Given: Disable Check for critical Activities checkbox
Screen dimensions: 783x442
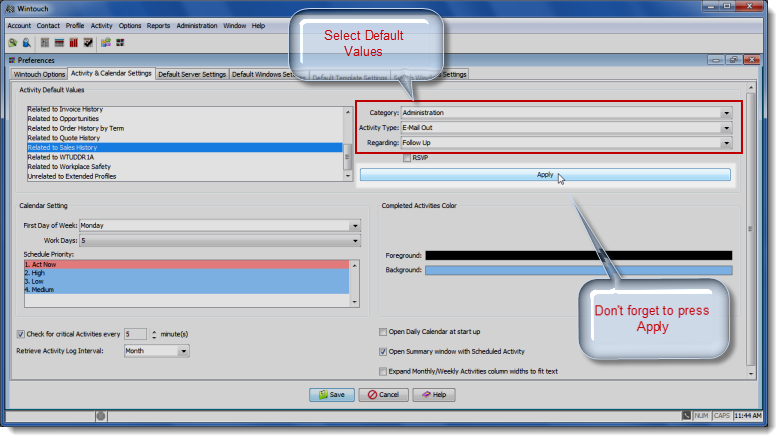Looking at the screenshot, I should tap(20, 334).
